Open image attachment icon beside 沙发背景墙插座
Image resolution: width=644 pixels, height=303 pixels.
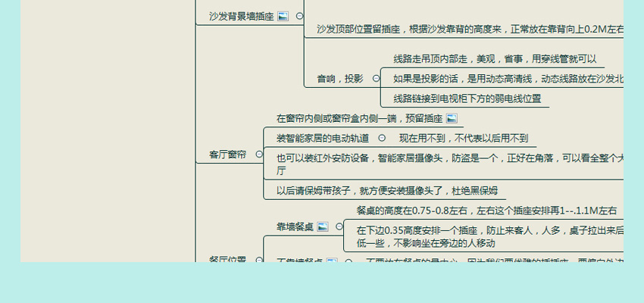tap(283, 17)
